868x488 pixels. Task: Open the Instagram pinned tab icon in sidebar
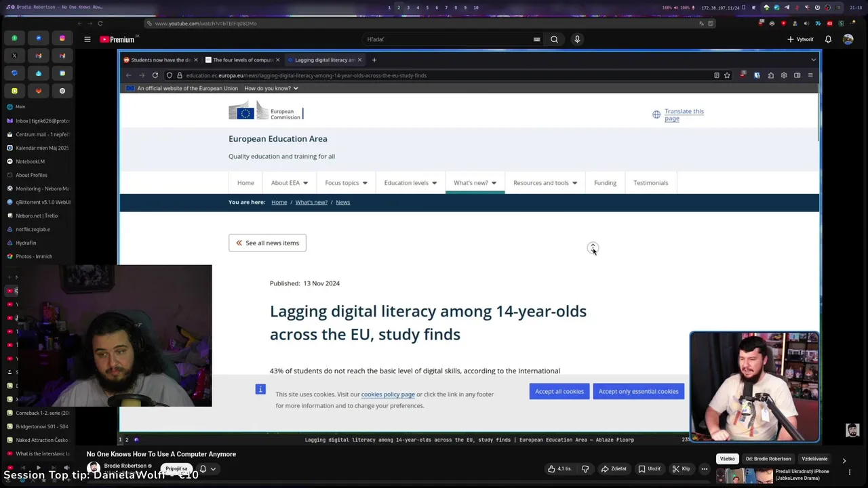click(62, 38)
